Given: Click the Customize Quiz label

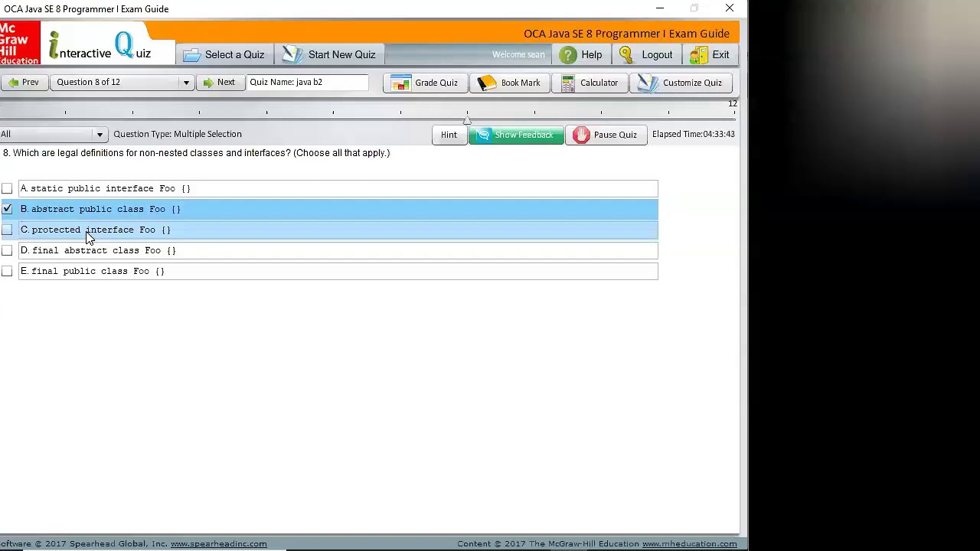Looking at the screenshot, I should [692, 83].
